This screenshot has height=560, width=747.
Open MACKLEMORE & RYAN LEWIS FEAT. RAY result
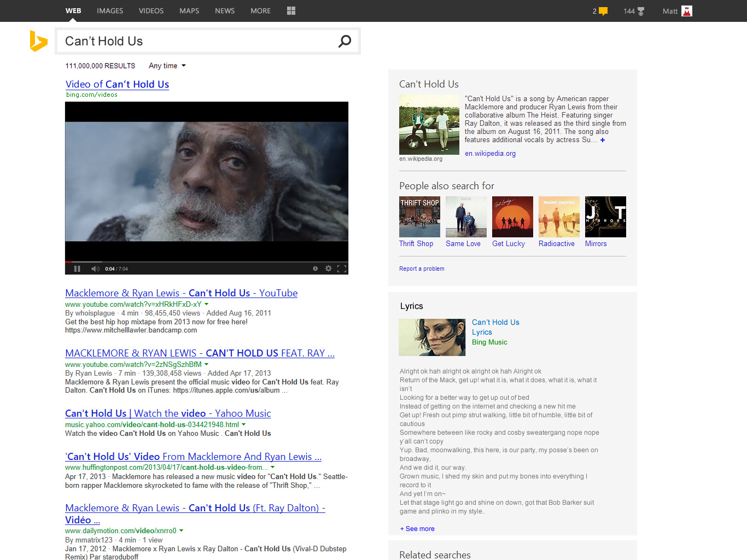200,353
